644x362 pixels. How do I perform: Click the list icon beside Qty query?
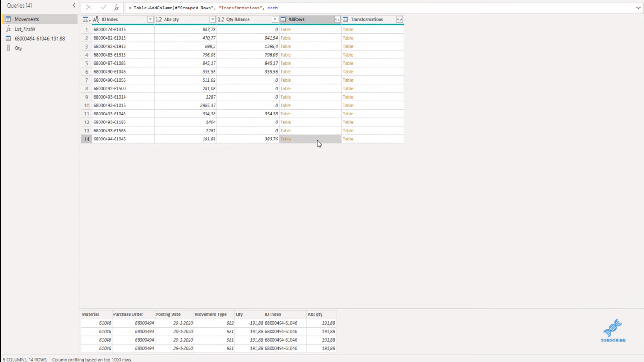[8, 48]
